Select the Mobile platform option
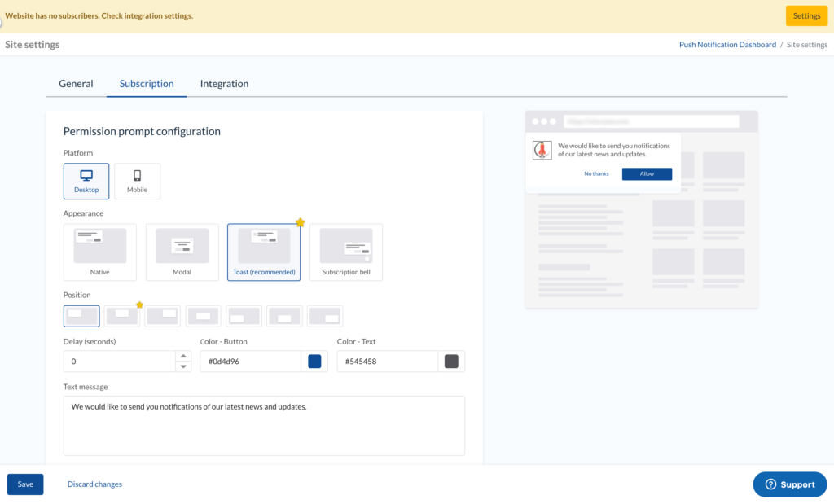The width and height of the screenshot is (834, 504). (137, 182)
